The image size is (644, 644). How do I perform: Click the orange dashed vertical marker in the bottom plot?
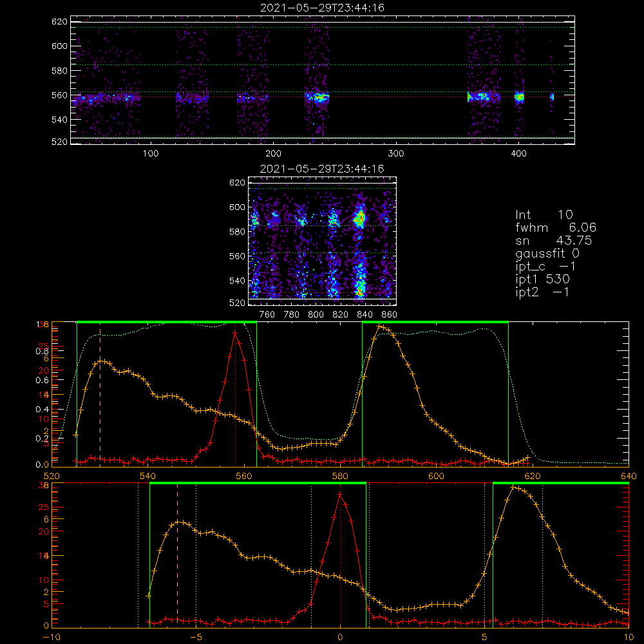click(178, 554)
